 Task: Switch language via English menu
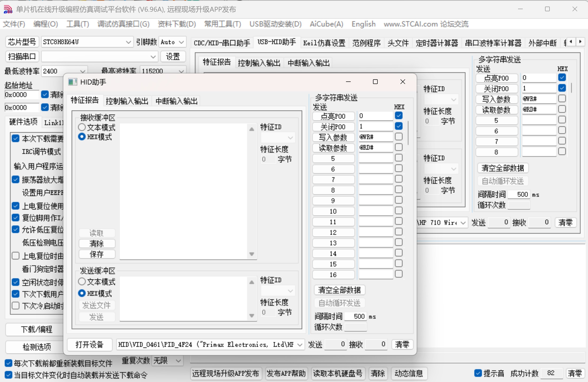point(363,24)
